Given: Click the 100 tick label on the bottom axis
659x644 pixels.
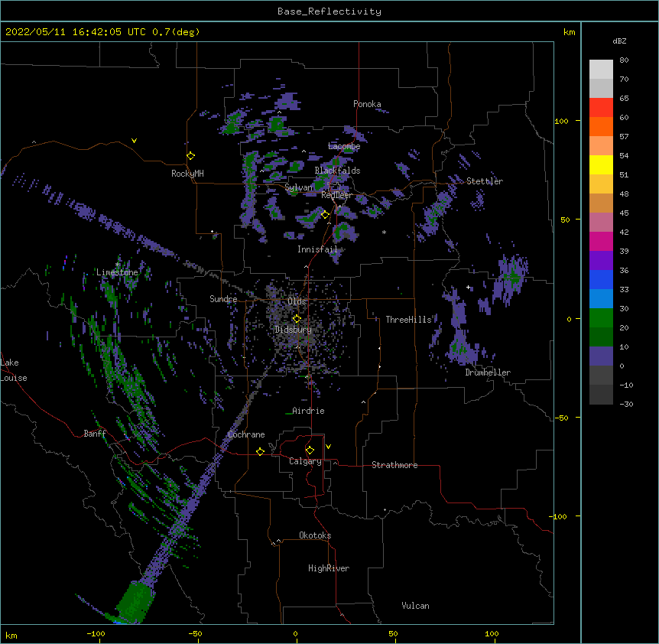Looking at the screenshot, I should coord(492,633).
